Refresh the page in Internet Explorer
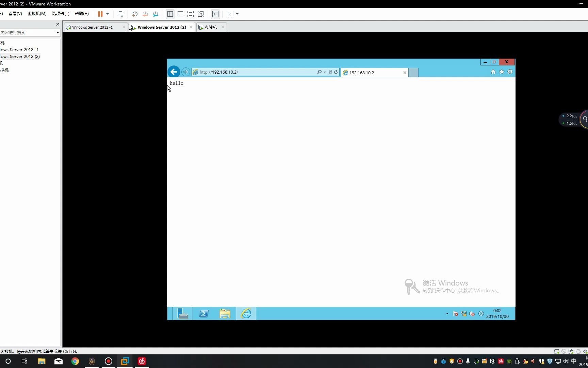 (x=336, y=72)
